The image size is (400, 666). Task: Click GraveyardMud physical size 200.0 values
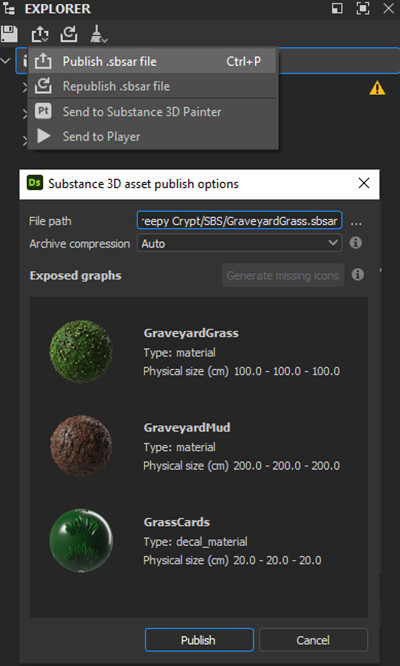287,466
